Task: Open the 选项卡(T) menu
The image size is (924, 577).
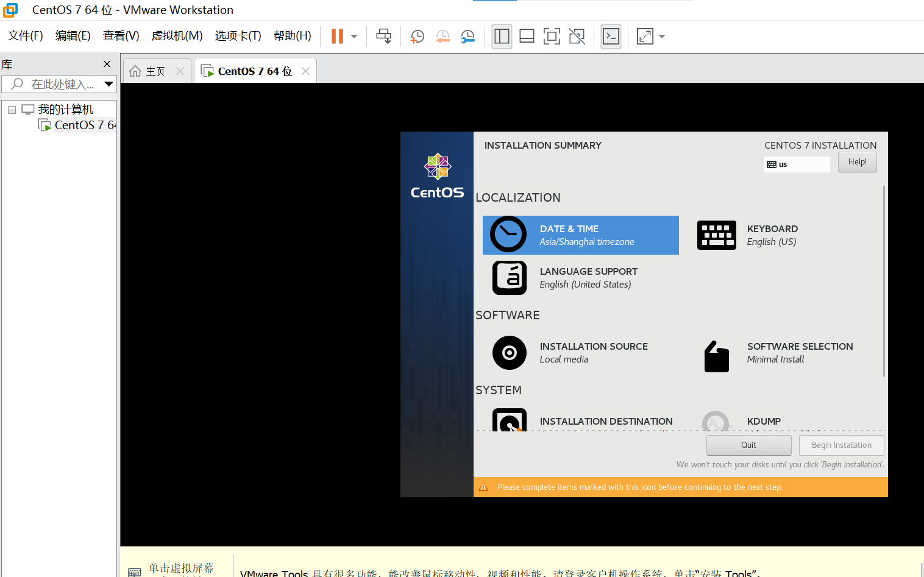Action: 238,36
